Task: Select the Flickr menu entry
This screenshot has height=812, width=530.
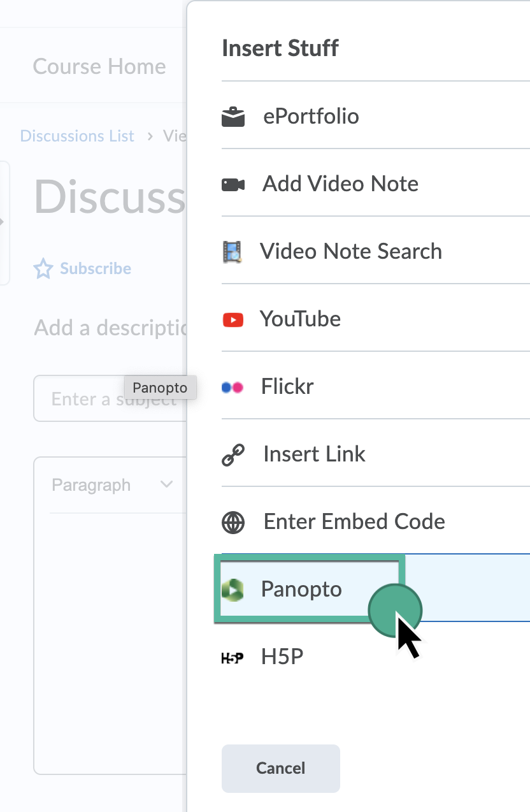Action: coord(287,386)
